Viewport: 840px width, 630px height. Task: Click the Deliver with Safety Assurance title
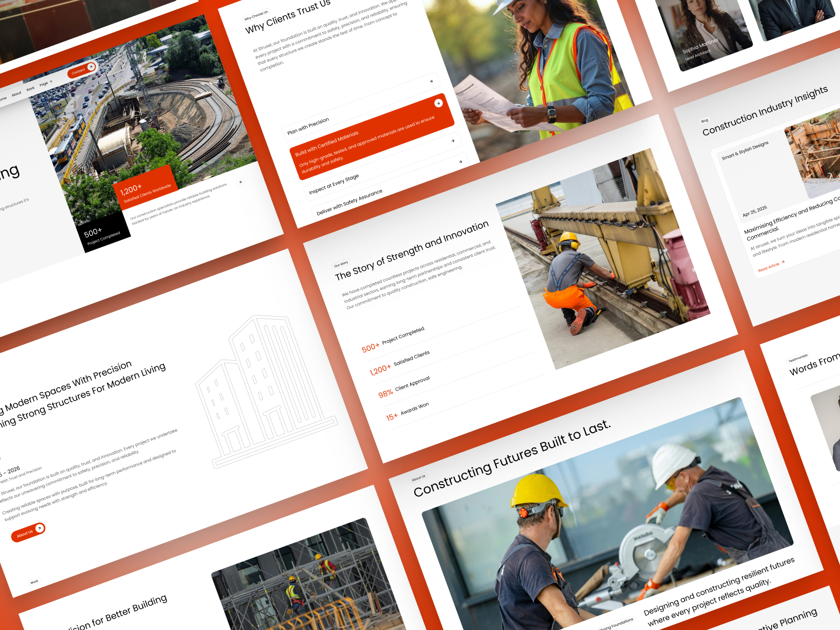click(x=349, y=202)
